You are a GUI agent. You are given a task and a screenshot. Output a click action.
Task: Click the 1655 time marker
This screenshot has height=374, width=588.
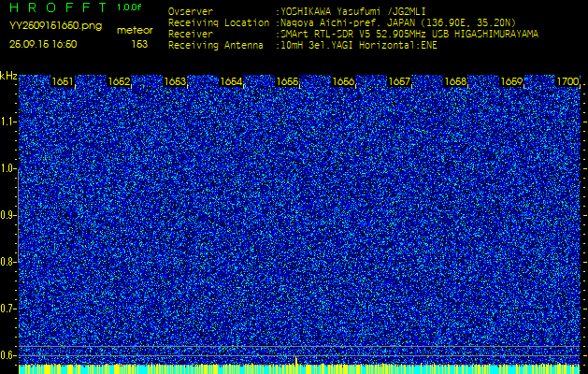pos(287,81)
